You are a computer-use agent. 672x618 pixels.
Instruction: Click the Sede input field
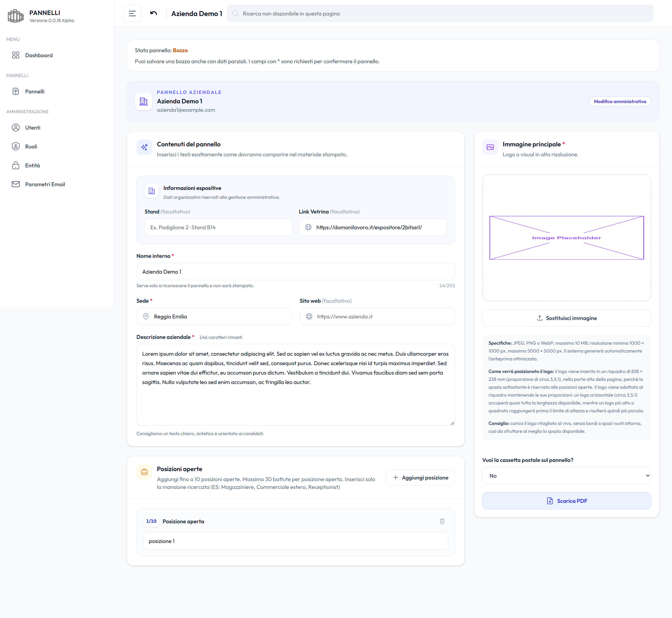pyautogui.click(x=214, y=316)
